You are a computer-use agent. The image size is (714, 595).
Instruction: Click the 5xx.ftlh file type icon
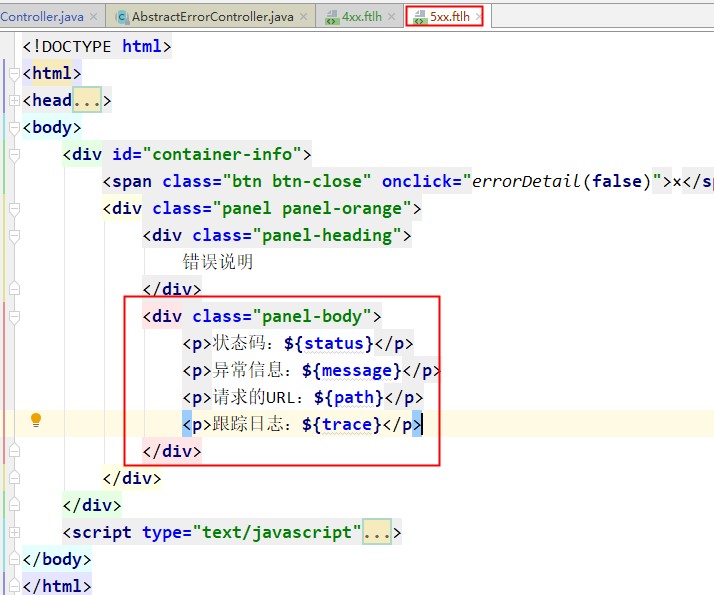click(419, 17)
